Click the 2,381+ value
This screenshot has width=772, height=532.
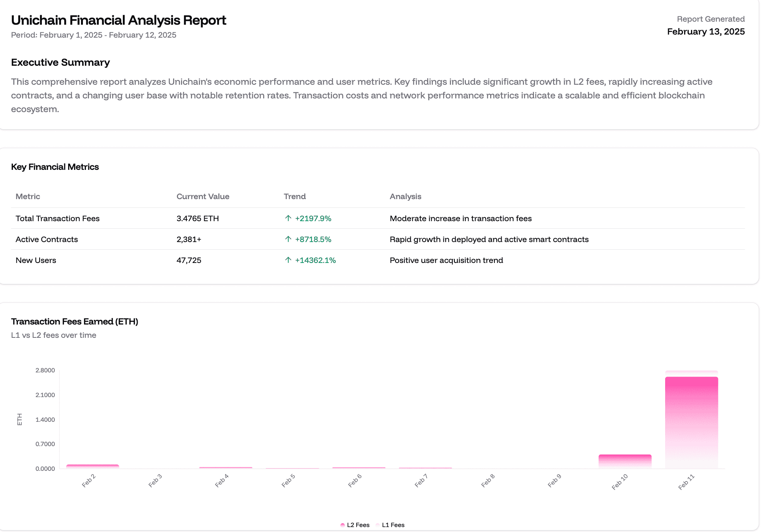coord(189,239)
